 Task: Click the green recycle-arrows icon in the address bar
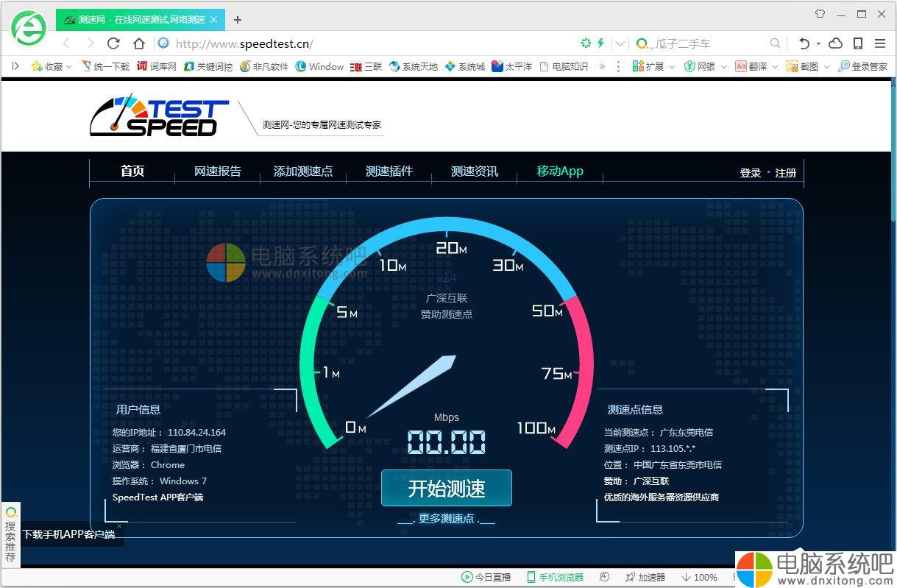[x=586, y=43]
